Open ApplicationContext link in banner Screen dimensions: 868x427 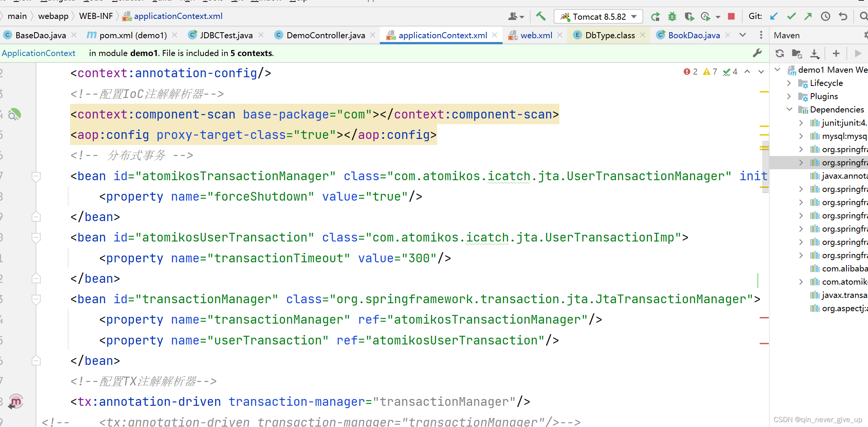coord(39,53)
